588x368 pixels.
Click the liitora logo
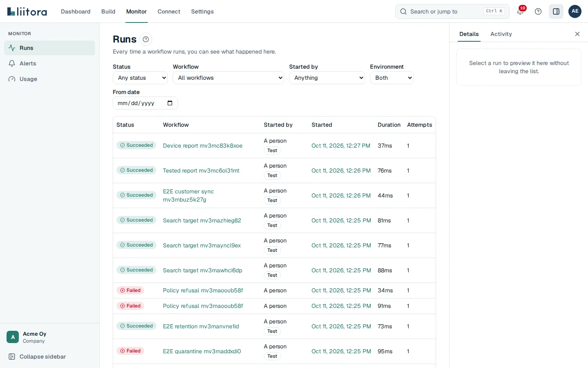(x=27, y=11)
